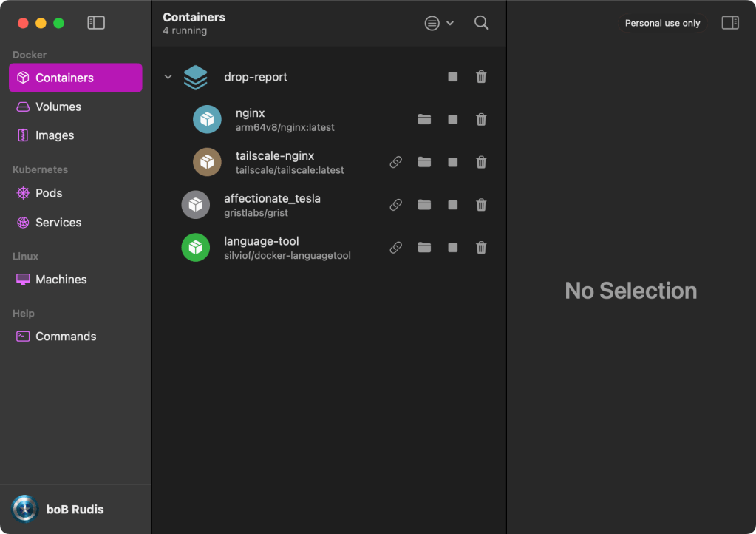Open Images section in the sidebar
Screen dimensions: 756x534
(55, 135)
